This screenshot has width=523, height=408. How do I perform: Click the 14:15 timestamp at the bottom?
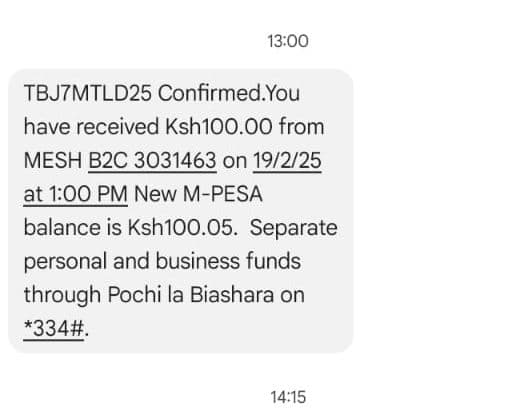pos(288,397)
